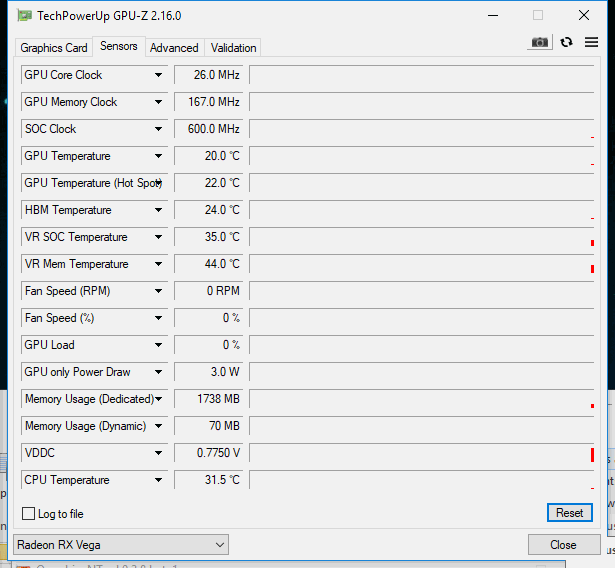This screenshot has width=615, height=568.
Task: Open the VR SOC Temperature dropdown
Action: (158, 237)
